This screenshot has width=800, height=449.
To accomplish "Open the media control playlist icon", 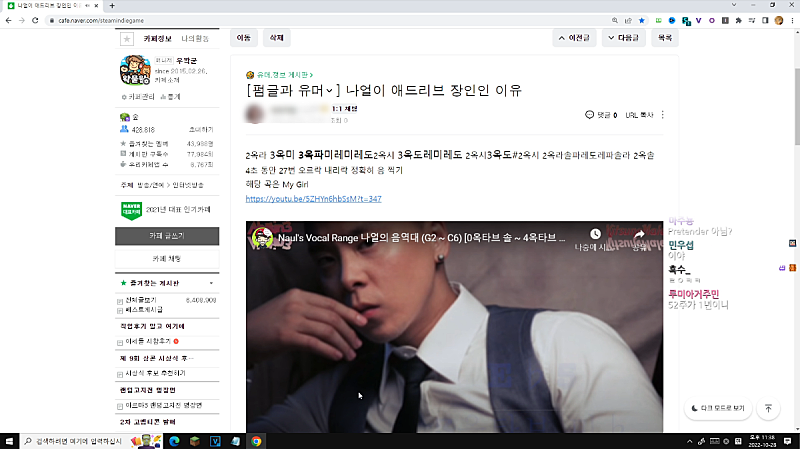I will click(752, 20).
